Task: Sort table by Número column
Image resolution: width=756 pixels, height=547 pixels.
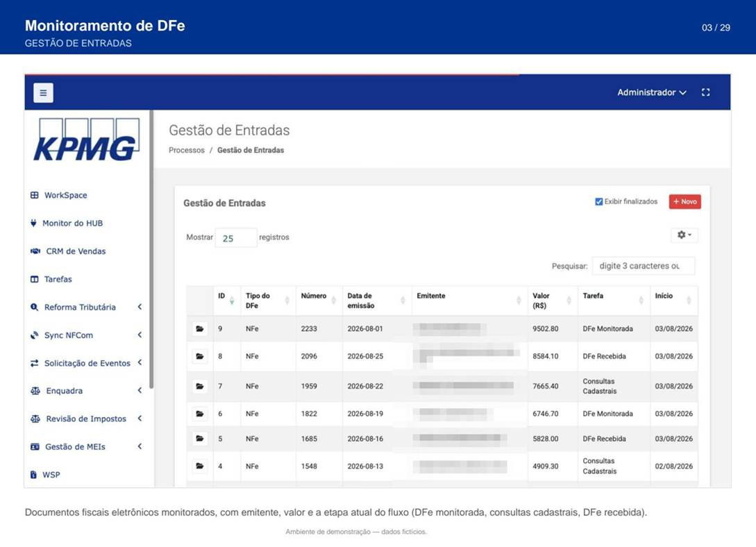Action: click(319, 301)
